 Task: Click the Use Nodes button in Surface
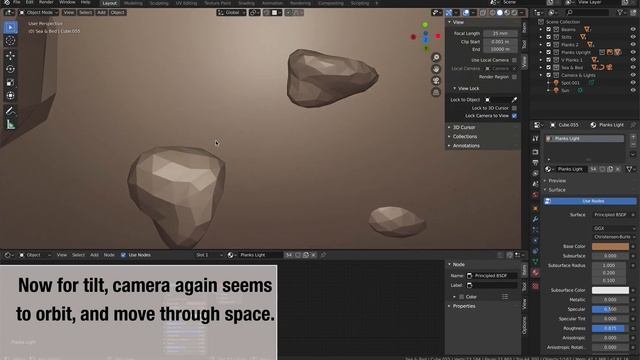point(590,201)
